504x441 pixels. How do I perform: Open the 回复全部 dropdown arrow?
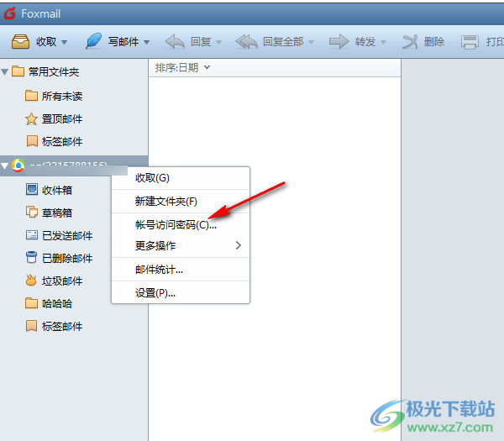click(311, 42)
